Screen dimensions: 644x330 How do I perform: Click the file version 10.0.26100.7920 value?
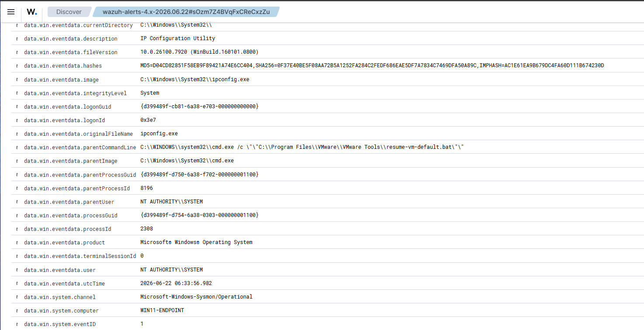point(200,52)
